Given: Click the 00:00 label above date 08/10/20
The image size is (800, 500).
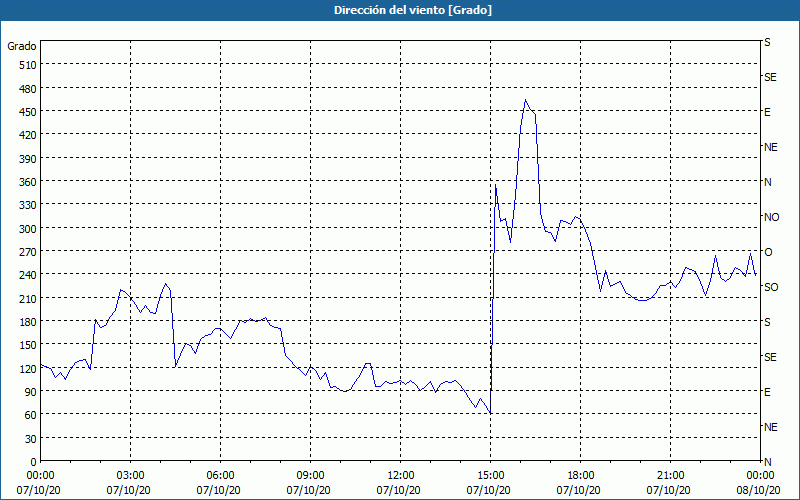Looking at the screenshot, I should pyautogui.click(x=760, y=476).
